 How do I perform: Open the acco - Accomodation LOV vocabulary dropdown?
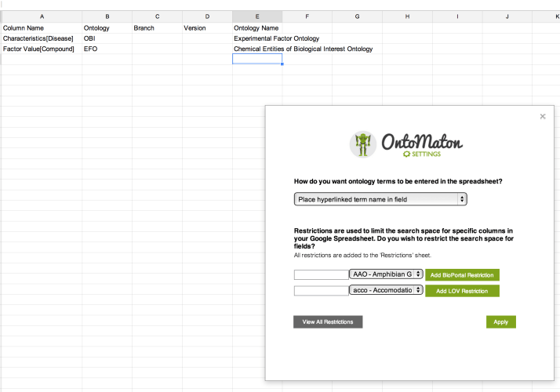point(386,290)
